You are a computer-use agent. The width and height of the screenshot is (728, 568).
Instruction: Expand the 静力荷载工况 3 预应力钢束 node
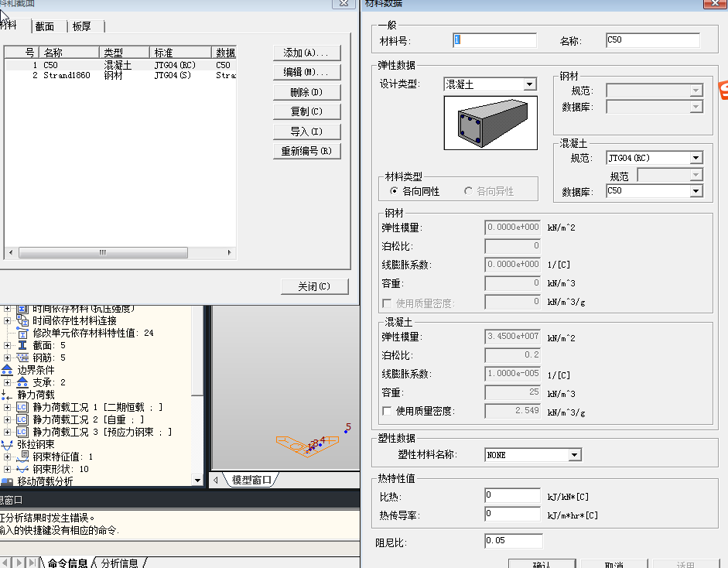pos(8,432)
